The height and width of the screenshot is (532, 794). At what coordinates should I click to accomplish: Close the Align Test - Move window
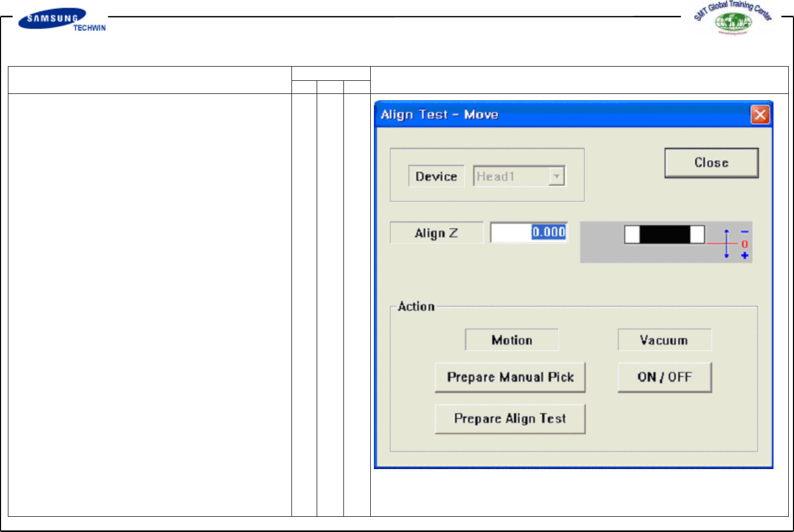760,114
